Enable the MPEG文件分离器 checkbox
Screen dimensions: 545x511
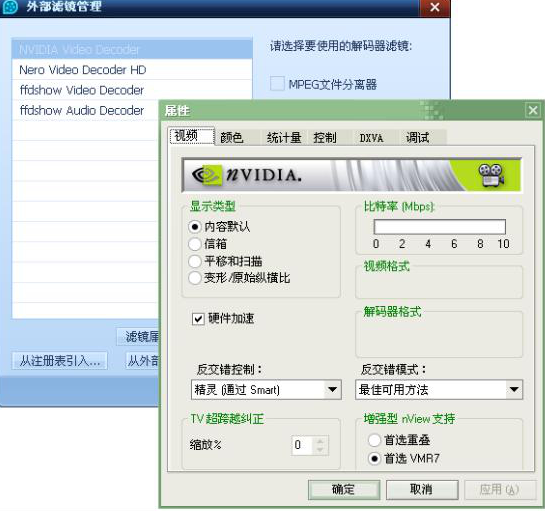(277, 84)
